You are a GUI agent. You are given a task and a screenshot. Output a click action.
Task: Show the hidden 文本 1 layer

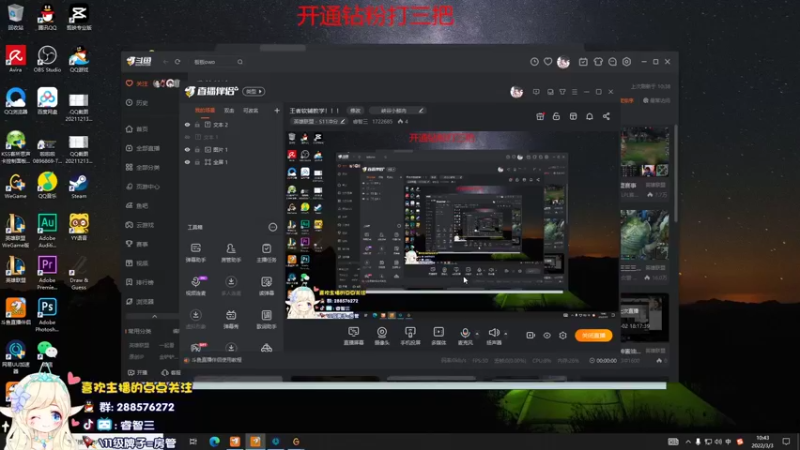pyautogui.click(x=187, y=137)
